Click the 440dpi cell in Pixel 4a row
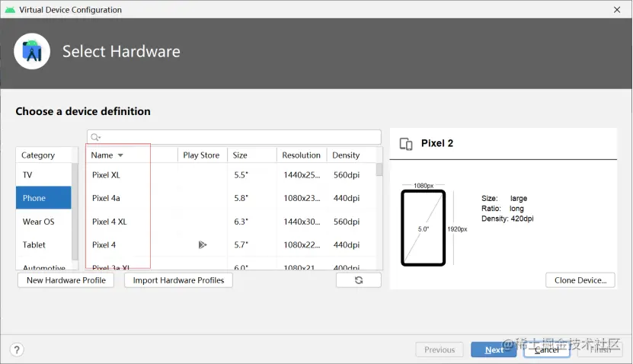 347,198
